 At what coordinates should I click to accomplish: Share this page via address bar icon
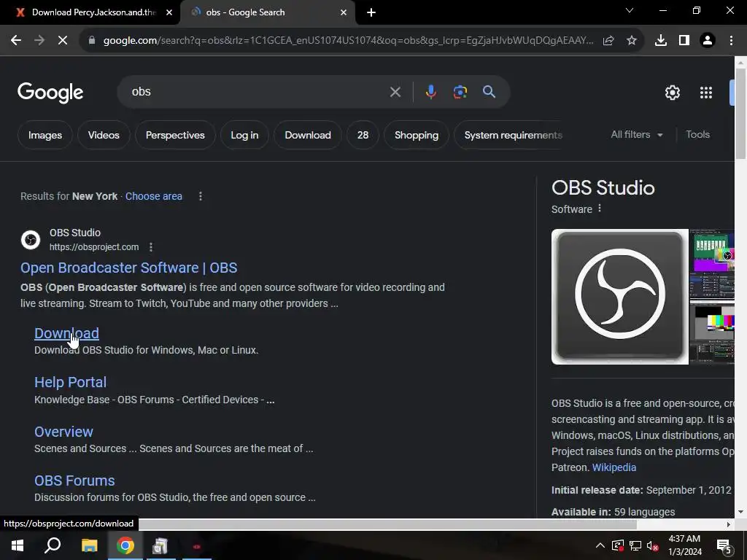608,41
